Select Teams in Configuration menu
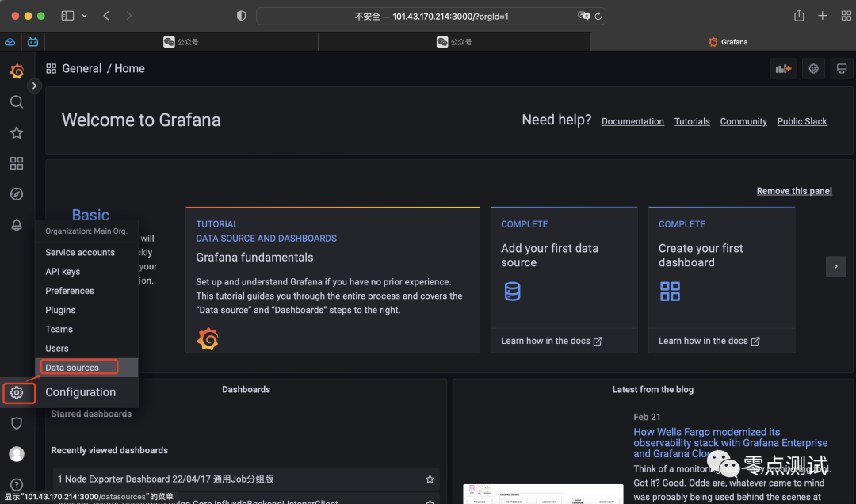Viewport: 856px width, 504px height. point(86,329)
